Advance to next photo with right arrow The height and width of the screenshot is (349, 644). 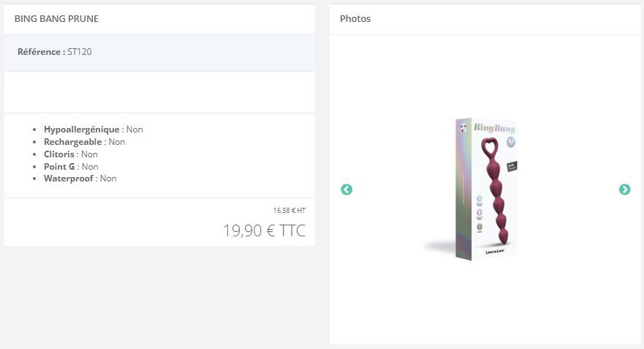624,189
